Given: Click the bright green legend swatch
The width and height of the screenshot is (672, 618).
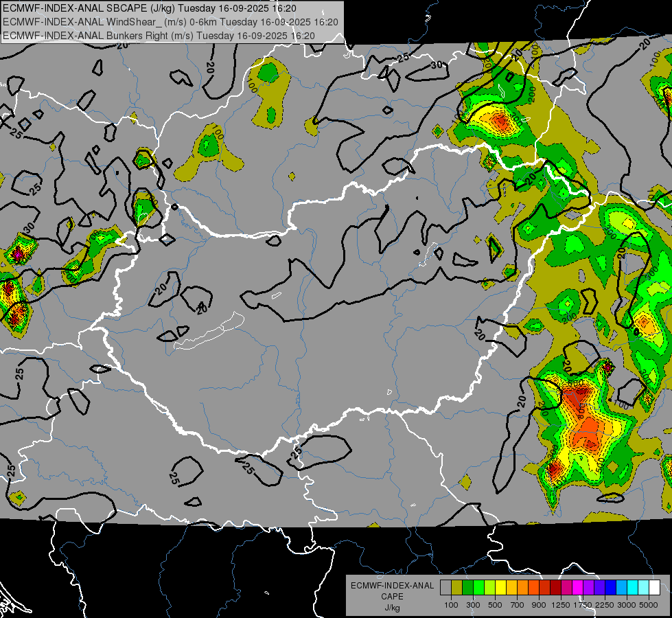Looking at the screenshot, I should (x=478, y=588).
